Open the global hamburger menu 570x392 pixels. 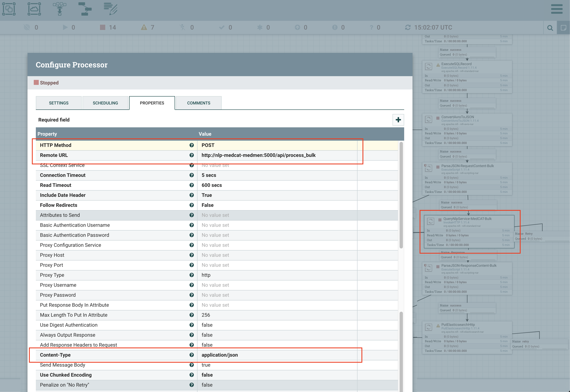(x=557, y=9)
